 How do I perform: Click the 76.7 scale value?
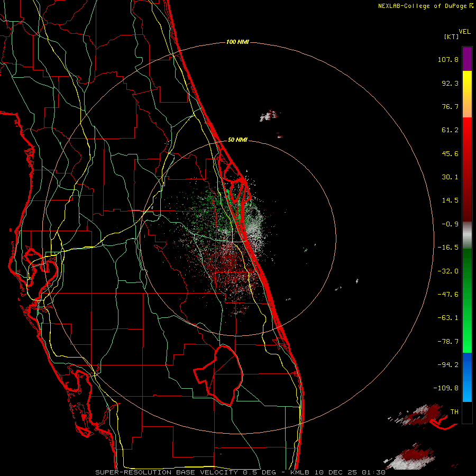(x=450, y=106)
